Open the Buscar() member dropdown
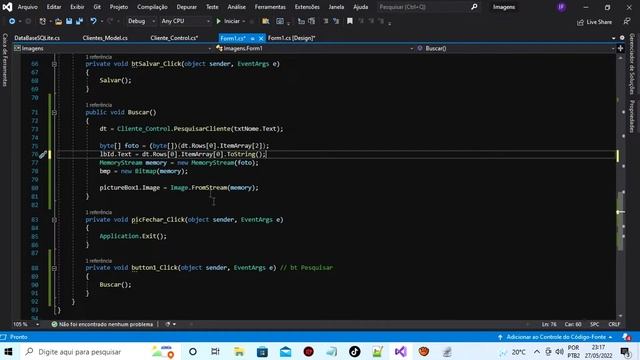The height and width of the screenshot is (360, 640). tap(516, 48)
